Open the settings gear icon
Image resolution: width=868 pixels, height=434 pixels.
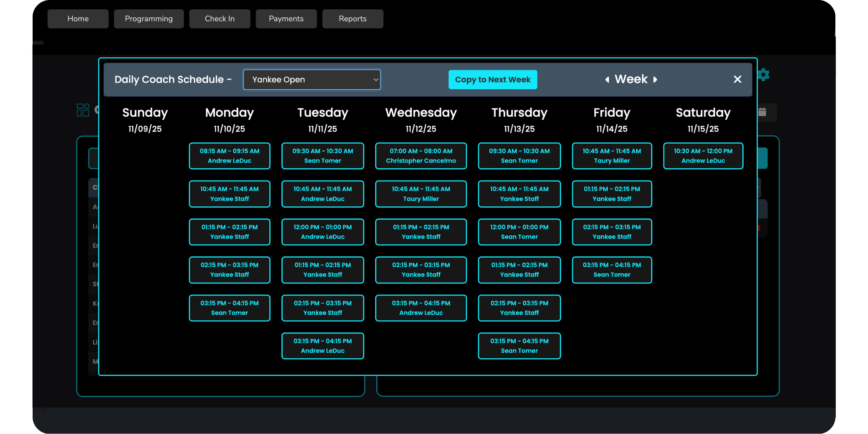tap(764, 75)
